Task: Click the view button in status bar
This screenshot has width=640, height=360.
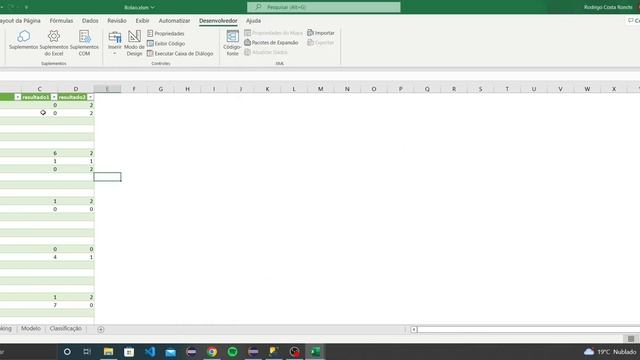Action: click(x=631, y=339)
